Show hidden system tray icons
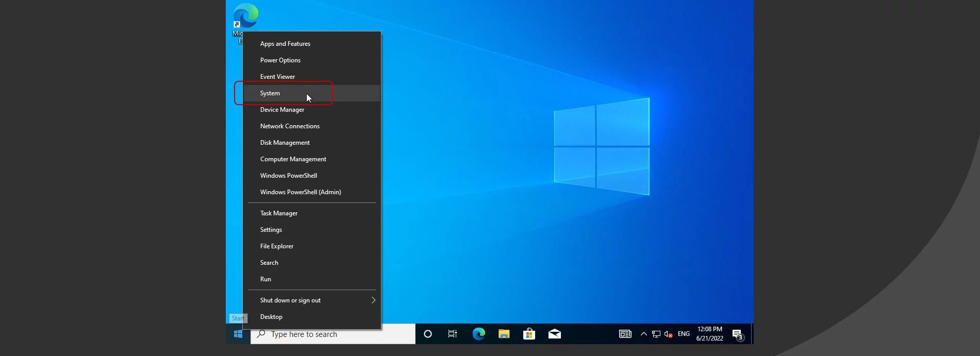This screenshot has height=356, width=980. 644,334
